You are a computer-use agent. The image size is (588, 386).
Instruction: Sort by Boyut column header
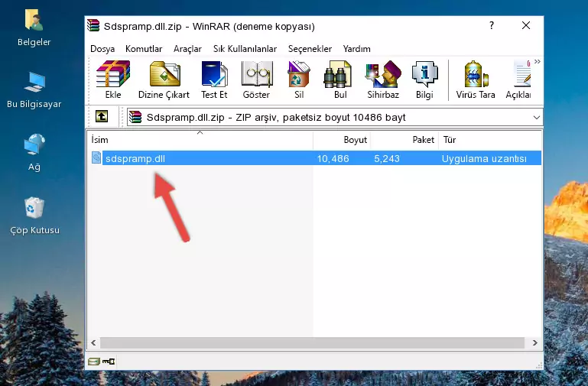(x=342, y=140)
